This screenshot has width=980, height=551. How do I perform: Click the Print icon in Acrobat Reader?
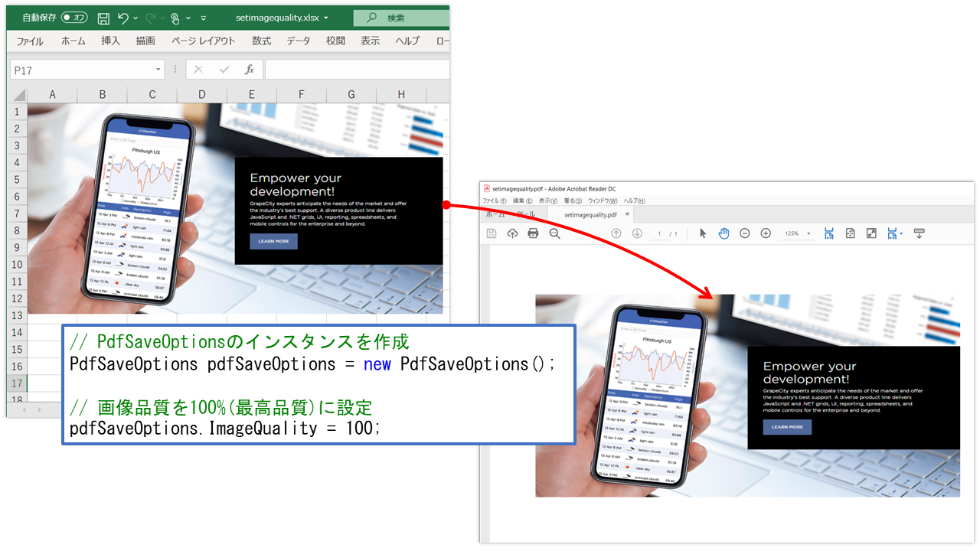click(533, 233)
